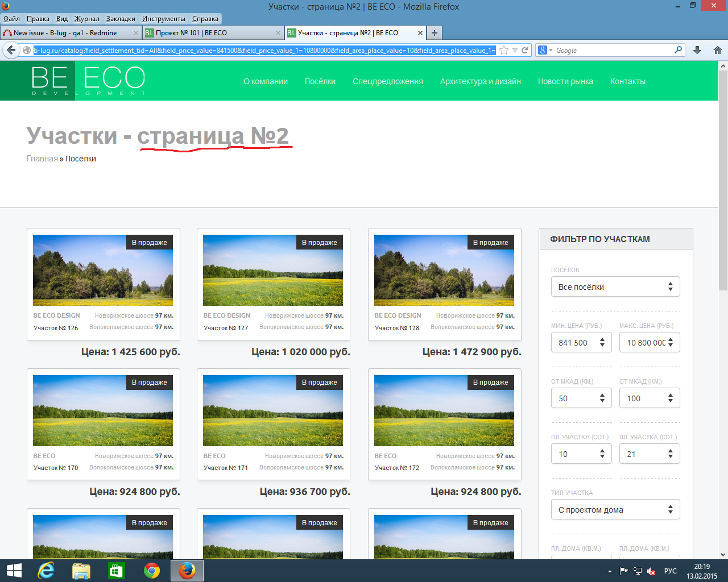Launch Chrome from the taskbar

(152, 571)
